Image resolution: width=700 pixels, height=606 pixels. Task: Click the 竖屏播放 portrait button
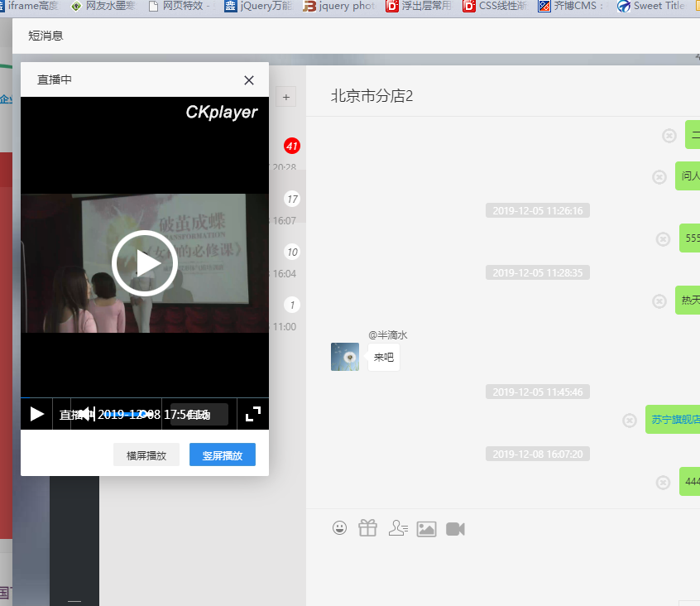pyautogui.click(x=222, y=454)
